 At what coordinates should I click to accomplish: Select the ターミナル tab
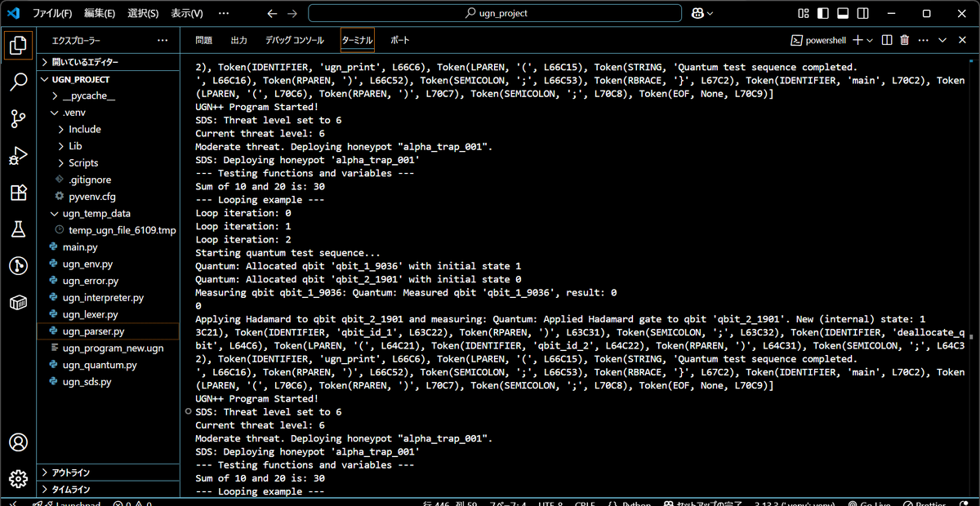(358, 40)
